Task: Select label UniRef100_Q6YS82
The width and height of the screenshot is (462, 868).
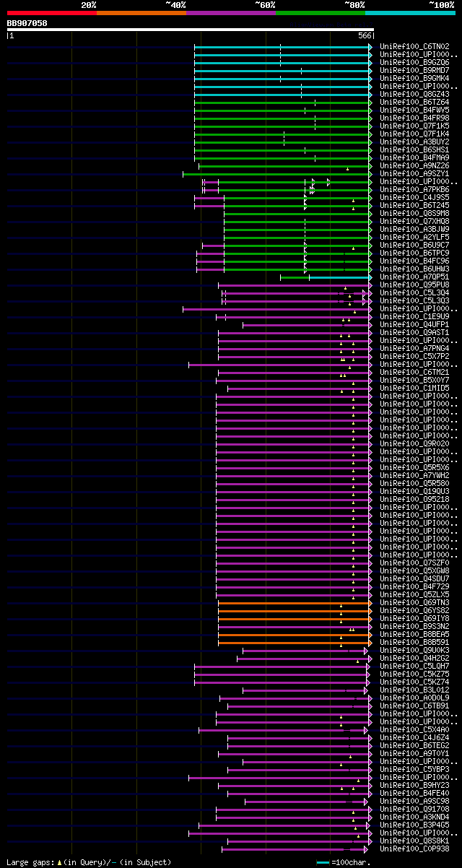Action: [416, 611]
